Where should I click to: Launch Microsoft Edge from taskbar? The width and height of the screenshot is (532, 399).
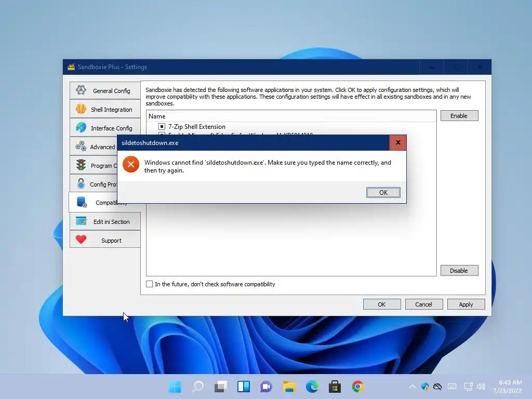(312, 387)
